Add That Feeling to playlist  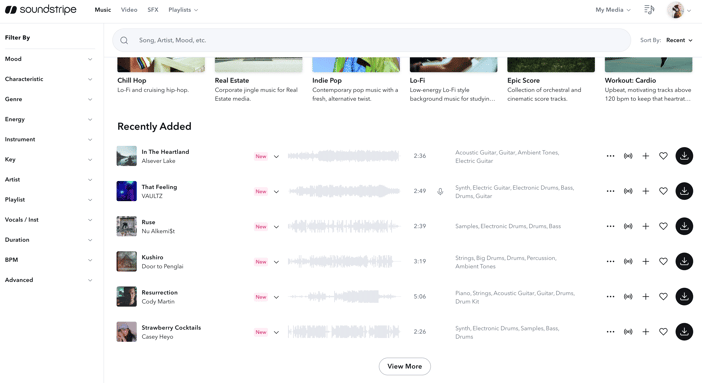[646, 191]
